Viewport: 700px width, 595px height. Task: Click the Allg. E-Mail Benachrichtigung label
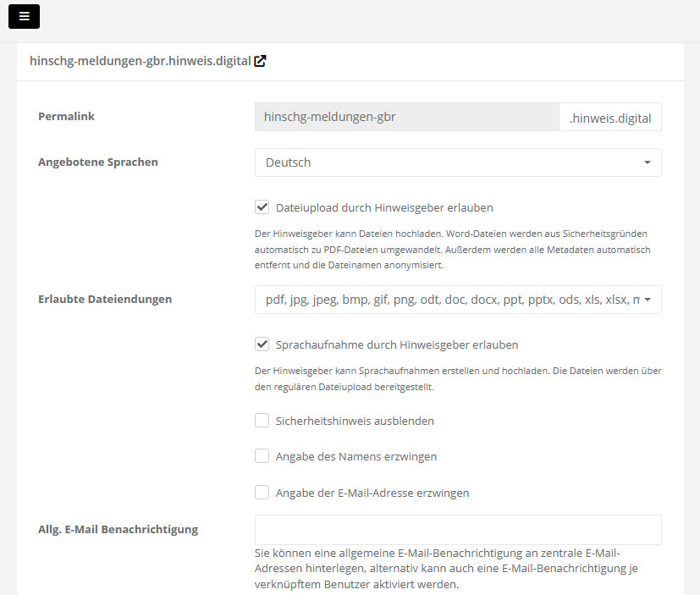[118, 529]
